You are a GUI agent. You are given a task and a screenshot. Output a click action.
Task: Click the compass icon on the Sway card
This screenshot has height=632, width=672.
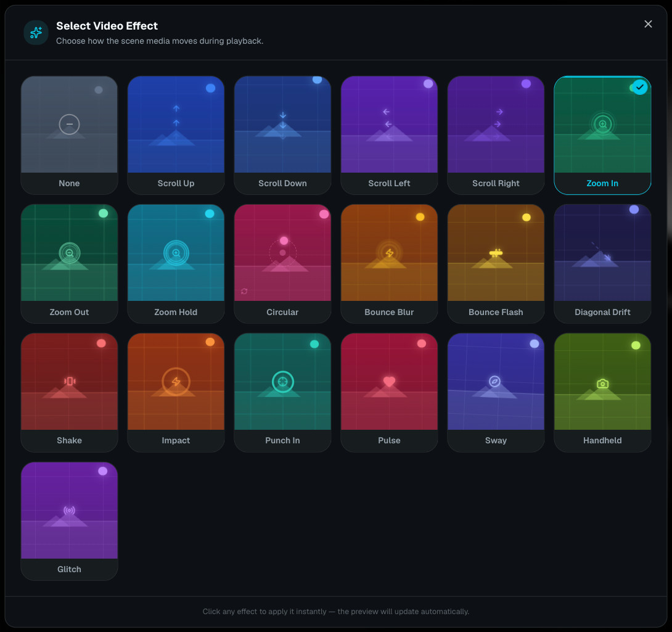click(494, 381)
